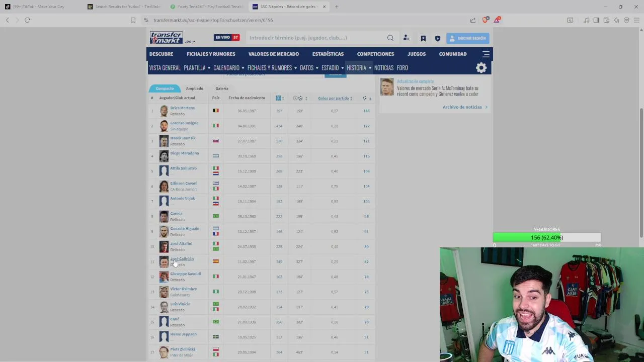The width and height of the screenshot is (644, 362).
Task: Click the INICIAR SESIÓN button
Action: click(467, 38)
